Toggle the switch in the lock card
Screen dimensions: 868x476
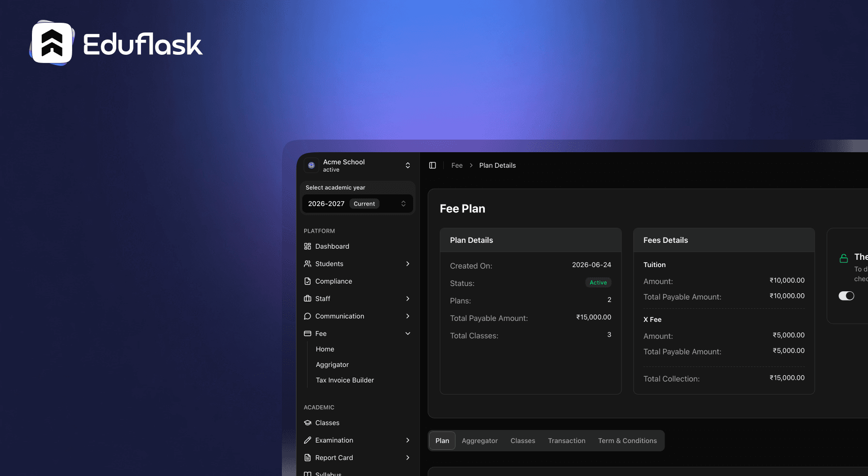click(846, 296)
